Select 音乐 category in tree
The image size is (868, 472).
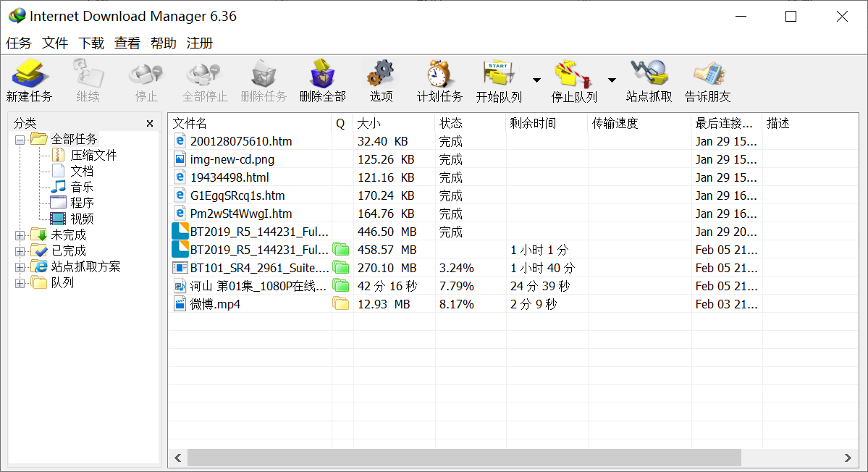pos(82,187)
